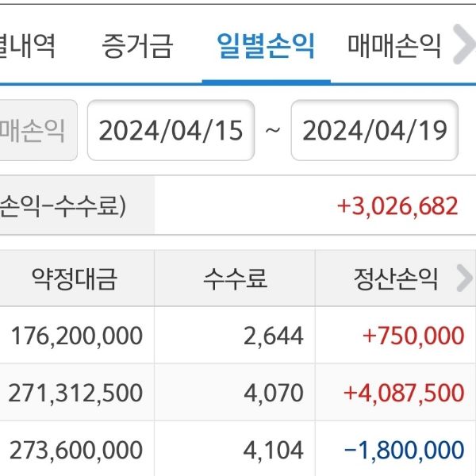This screenshot has width=476, height=476.
Task: Click the +4,087,500 settlement profit cell
Action: point(404,393)
